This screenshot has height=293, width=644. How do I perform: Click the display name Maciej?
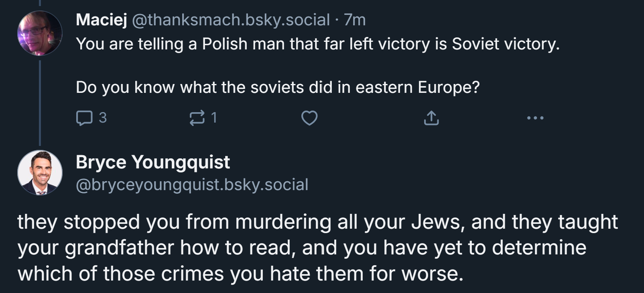point(102,20)
